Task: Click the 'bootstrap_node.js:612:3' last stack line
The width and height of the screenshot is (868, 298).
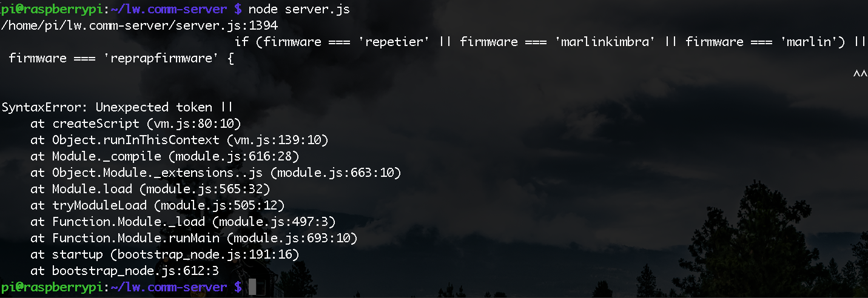Action: point(125,271)
